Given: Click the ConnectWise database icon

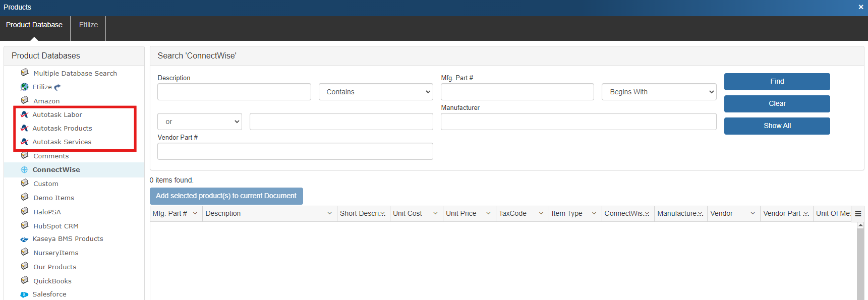Looking at the screenshot, I should 24,170.
